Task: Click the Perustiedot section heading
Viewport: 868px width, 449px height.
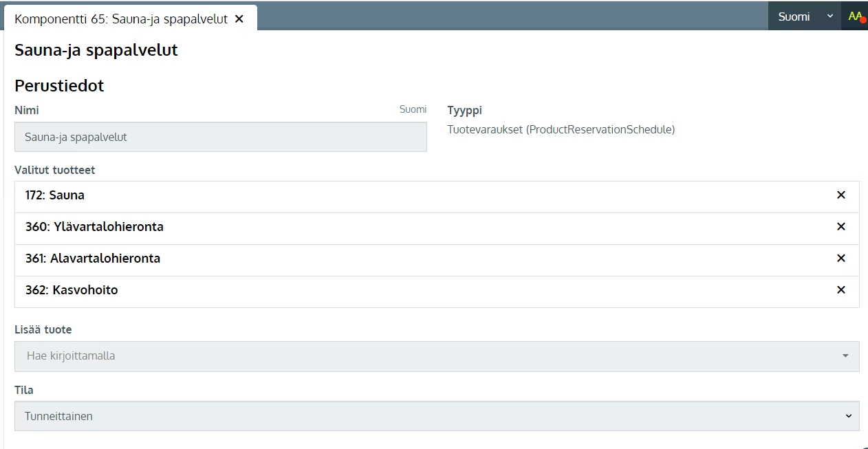Action: coord(59,86)
